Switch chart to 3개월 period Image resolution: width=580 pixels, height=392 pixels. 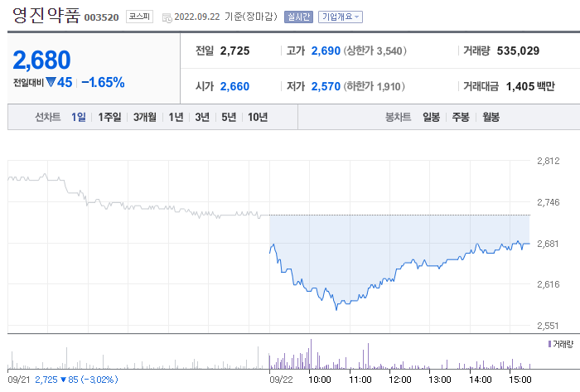pyautogui.click(x=145, y=117)
